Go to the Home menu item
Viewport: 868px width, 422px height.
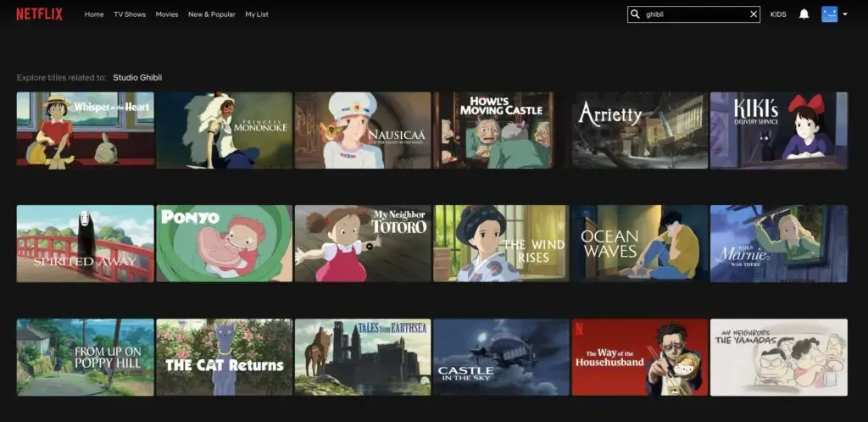point(94,14)
